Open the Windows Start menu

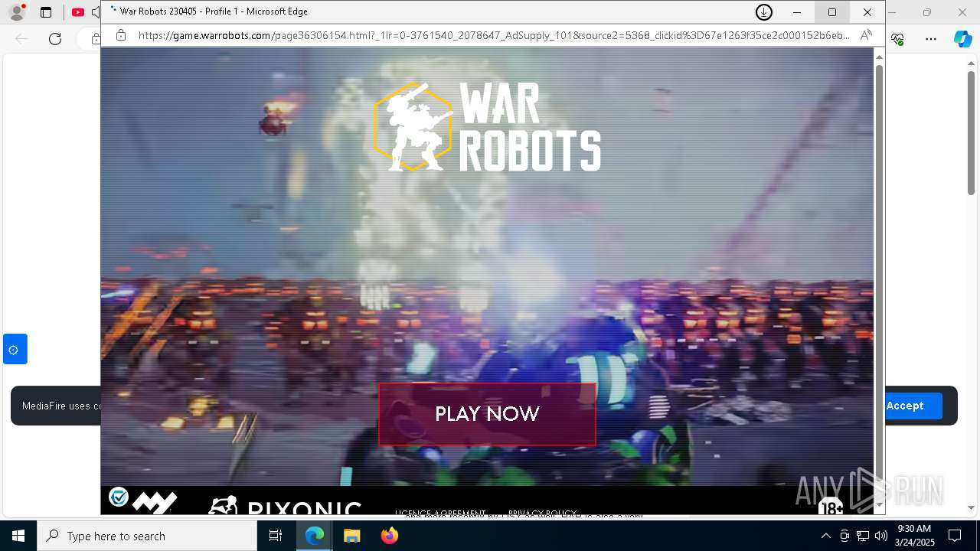pyautogui.click(x=18, y=536)
